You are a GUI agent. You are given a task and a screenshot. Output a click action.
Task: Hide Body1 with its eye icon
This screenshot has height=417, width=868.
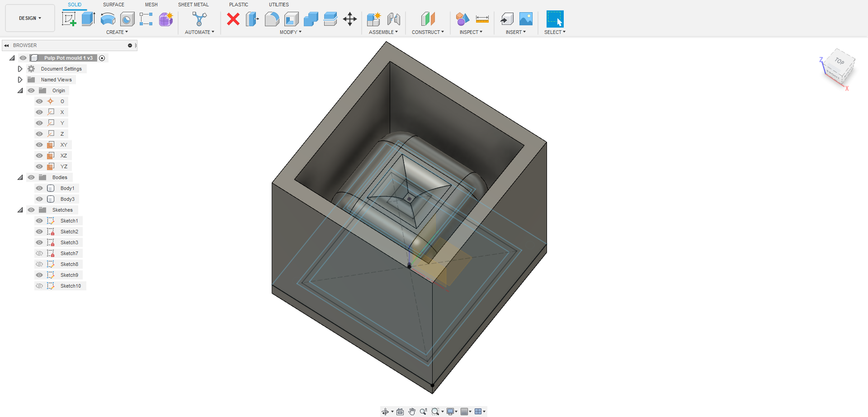coord(39,188)
